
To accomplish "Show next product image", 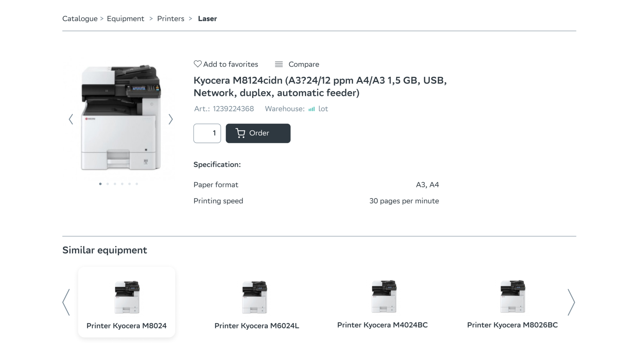I will pos(171,119).
